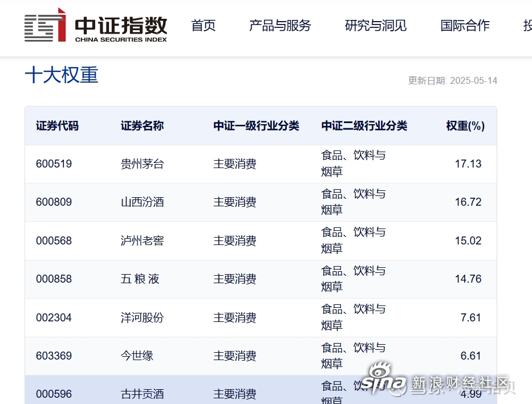Screen dimensions: 532x404
Task: Click the 权重(%) column header
Action: [x=465, y=126]
